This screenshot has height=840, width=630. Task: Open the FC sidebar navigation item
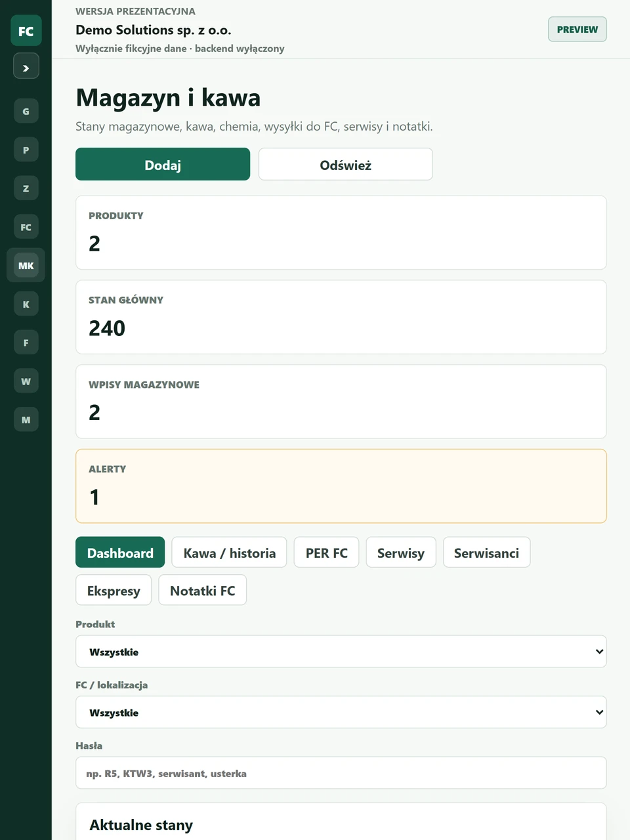click(x=26, y=227)
